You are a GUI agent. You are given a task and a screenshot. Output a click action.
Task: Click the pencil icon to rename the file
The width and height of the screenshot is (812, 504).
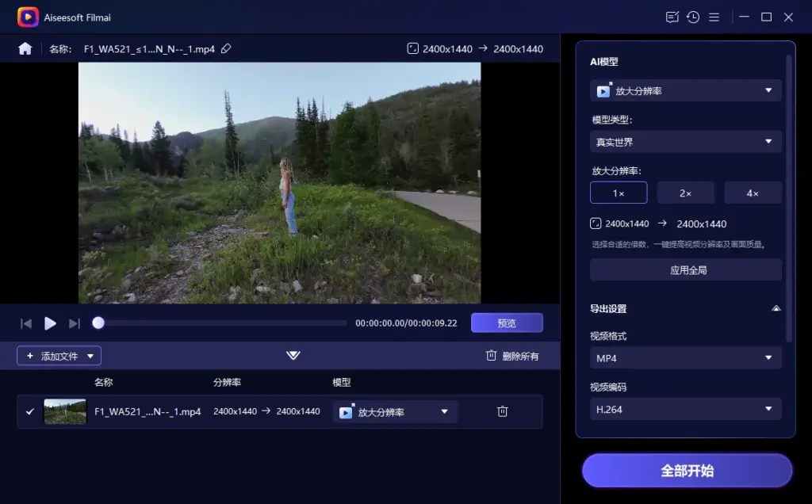pyautogui.click(x=226, y=48)
